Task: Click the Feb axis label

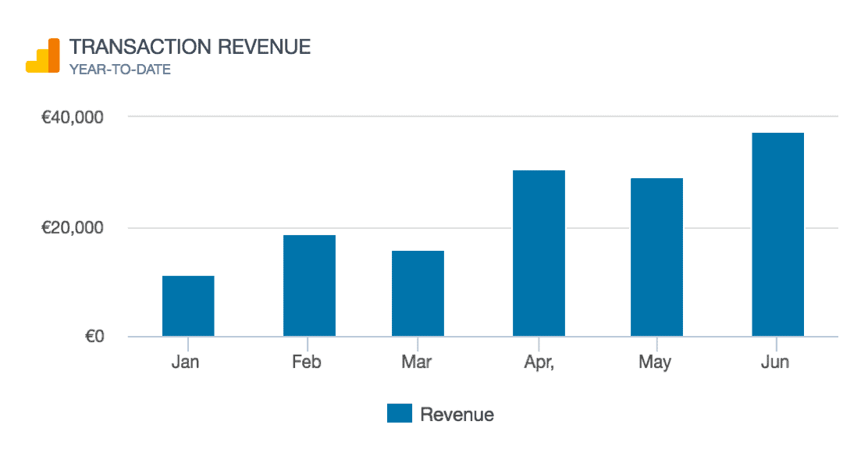Action: point(307,362)
